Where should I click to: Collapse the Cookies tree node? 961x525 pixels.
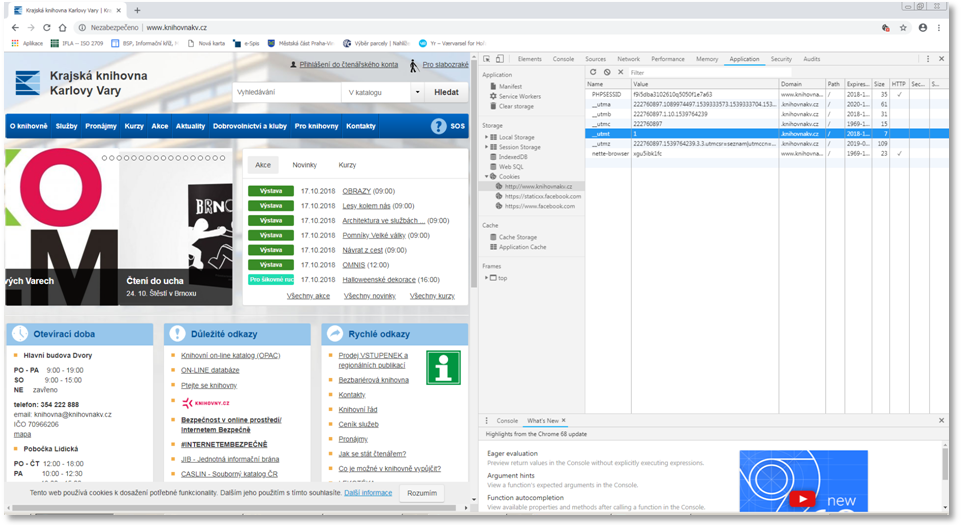click(487, 176)
